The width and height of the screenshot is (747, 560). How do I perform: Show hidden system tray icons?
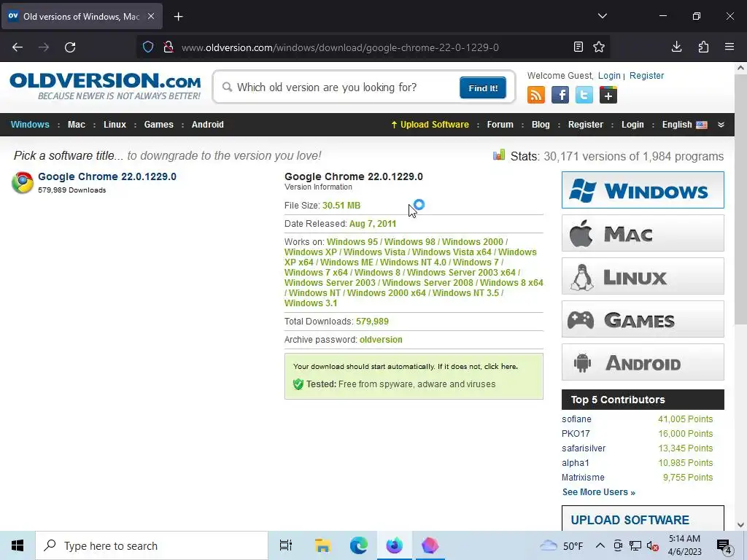(x=600, y=545)
